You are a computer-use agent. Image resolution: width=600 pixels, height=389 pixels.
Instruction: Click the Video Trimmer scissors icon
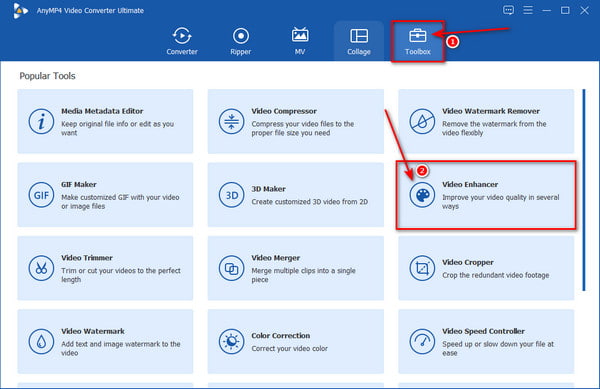pos(41,269)
